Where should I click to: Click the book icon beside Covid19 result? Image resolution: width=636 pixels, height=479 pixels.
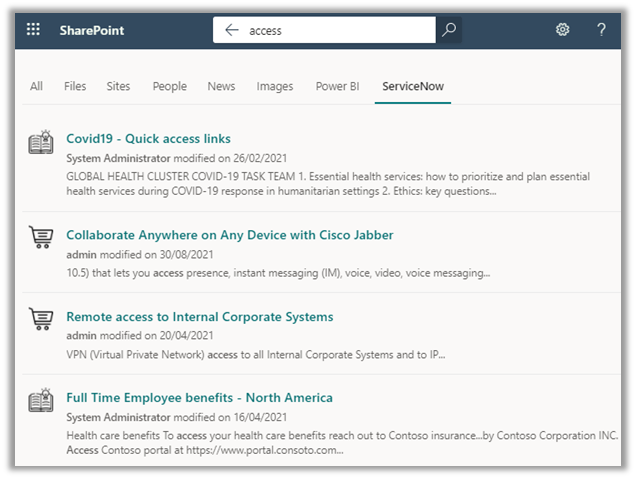pyautogui.click(x=41, y=142)
